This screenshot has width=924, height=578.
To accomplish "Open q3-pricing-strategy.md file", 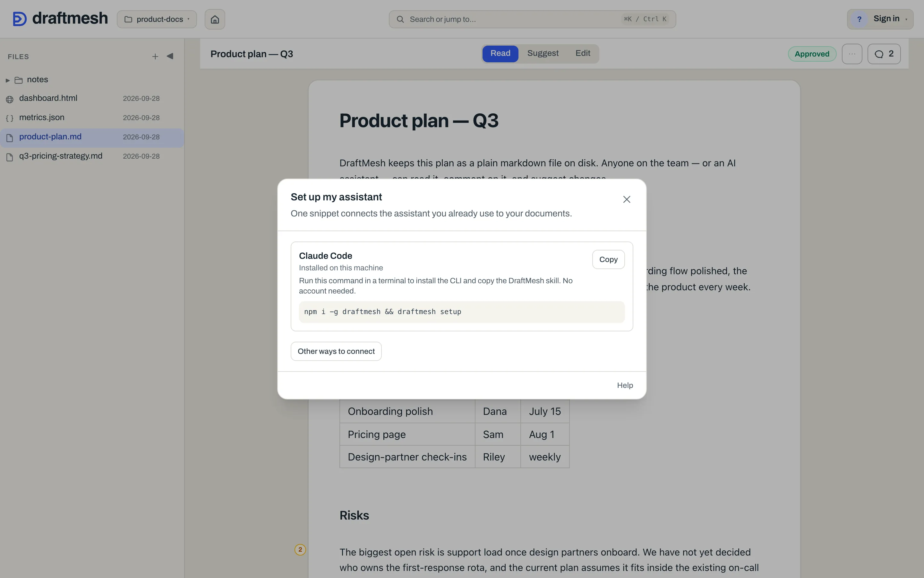I will 92,156.
